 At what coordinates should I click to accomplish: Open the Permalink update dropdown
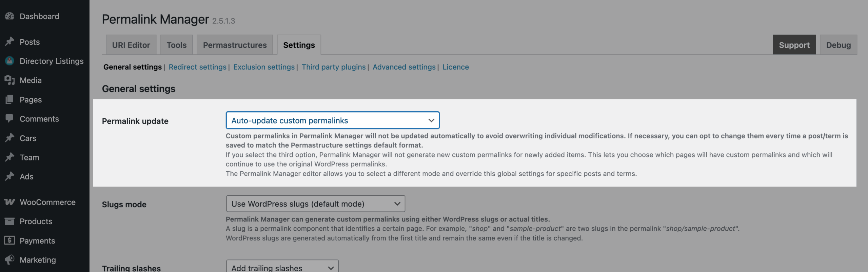click(x=333, y=120)
